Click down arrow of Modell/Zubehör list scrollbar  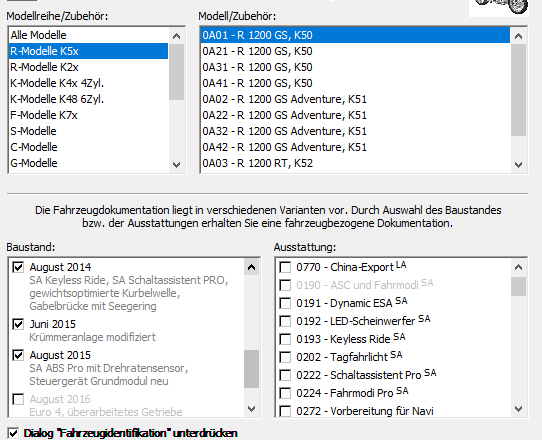(x=518, y=165)
